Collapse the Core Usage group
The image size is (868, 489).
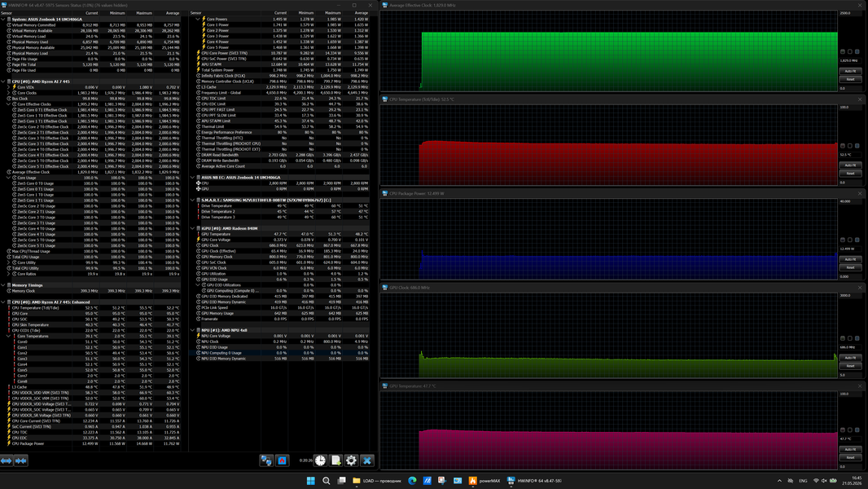click(x=8, y=178)
